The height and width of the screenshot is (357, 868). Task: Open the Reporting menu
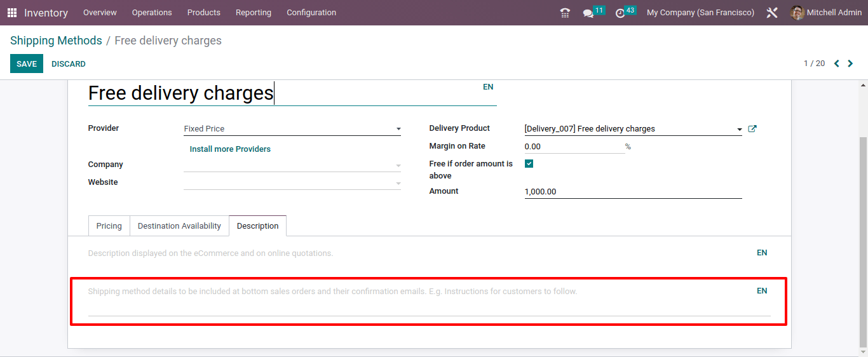pyautogui.click(x=254, y=13)
